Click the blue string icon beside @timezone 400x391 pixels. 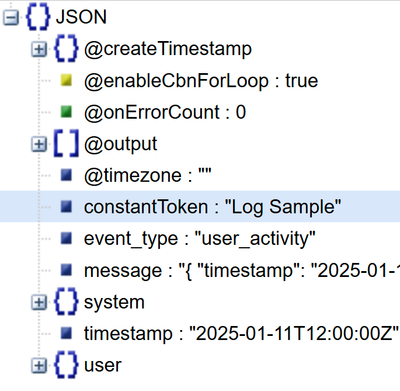66,175
